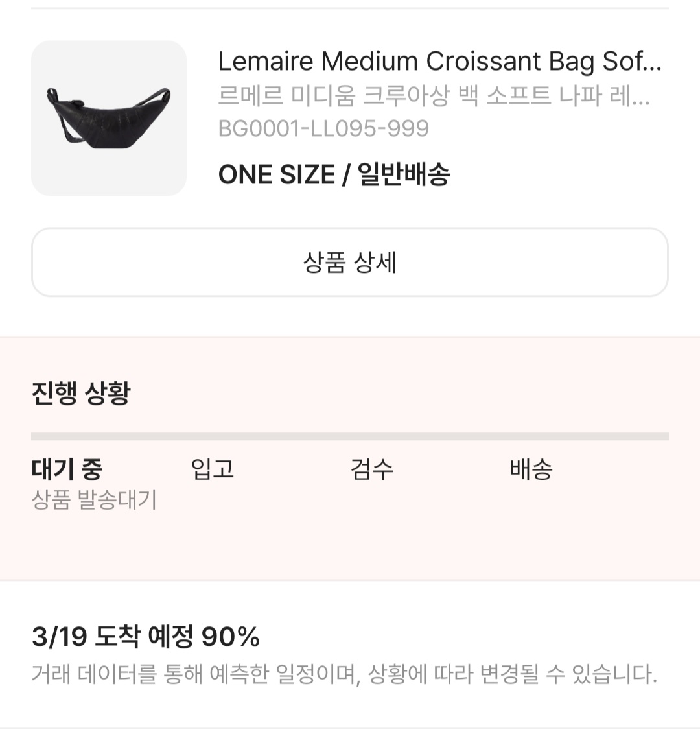Select model number BG0001-LL095-999

(x=323, y=128)
